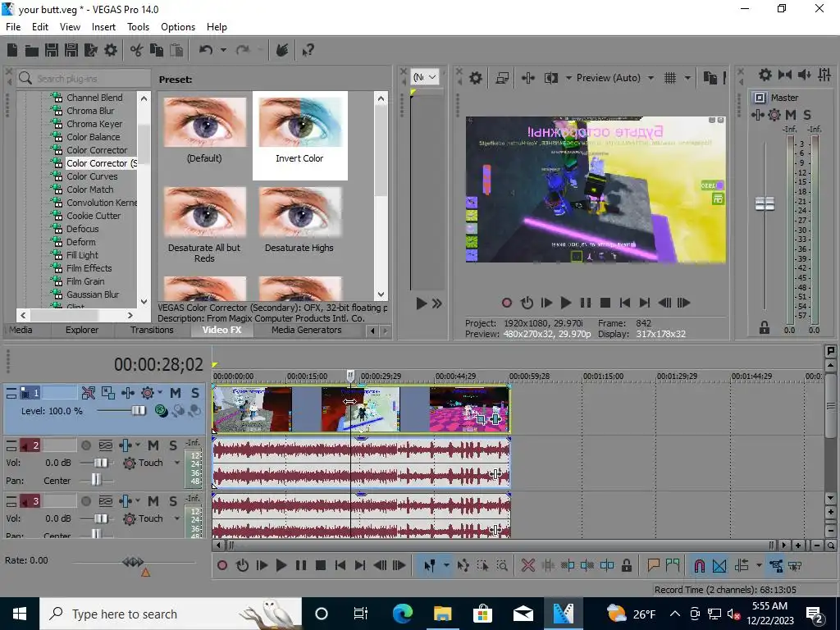Viewport: 840px width, 630px height.
Task: Open Video Preview properties gear icon
Action: pos(475,78)
